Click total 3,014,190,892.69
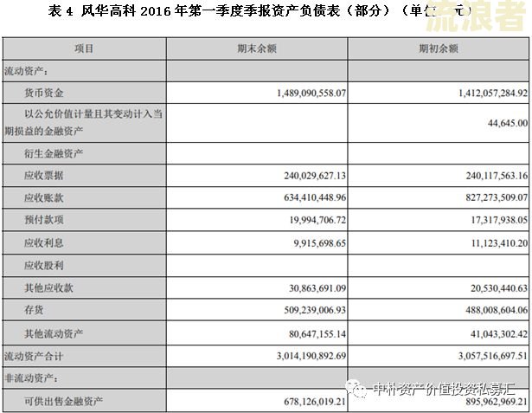This screenshot has height=413, width=532. [x=311, y=356]
